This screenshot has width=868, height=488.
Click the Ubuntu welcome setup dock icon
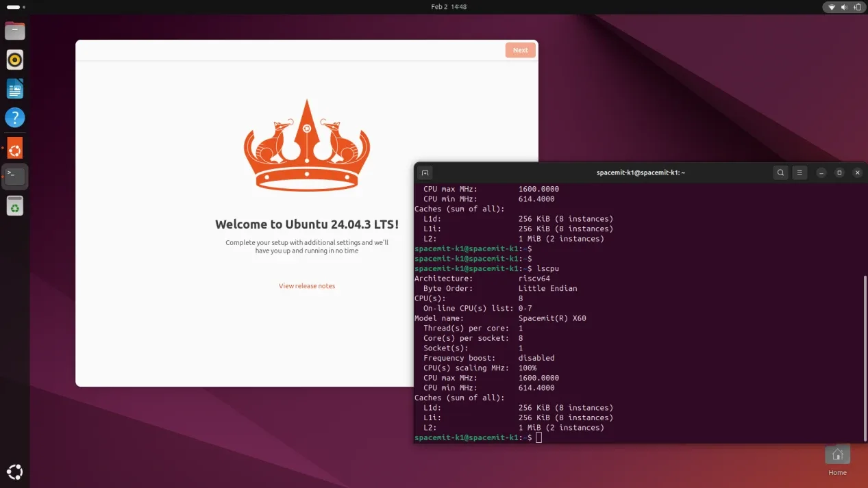pyautogui.click(x=14, y=147)
